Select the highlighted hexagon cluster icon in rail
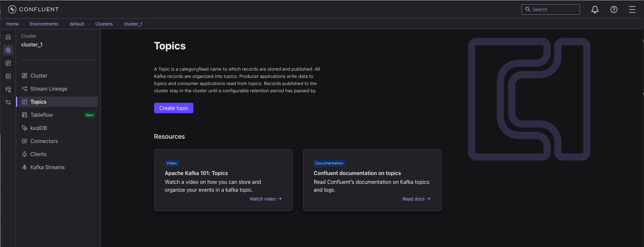 coord(8,50)
